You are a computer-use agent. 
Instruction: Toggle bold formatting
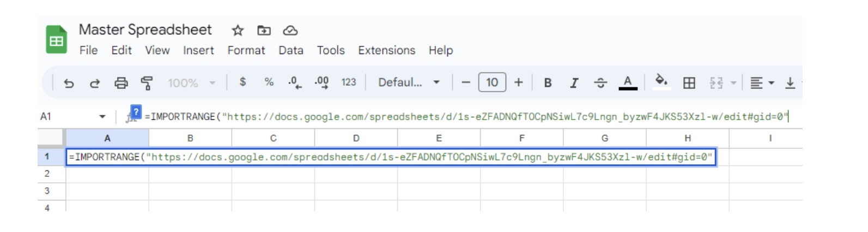tap(548, 83)
